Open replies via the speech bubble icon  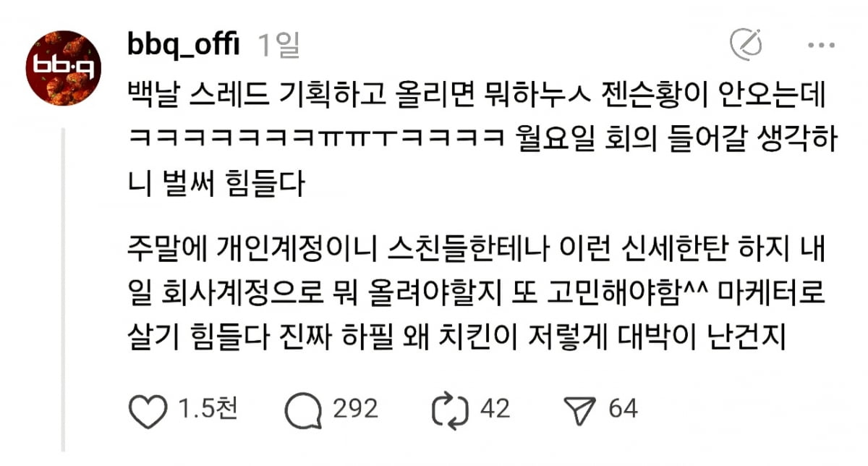click(302, 410)
